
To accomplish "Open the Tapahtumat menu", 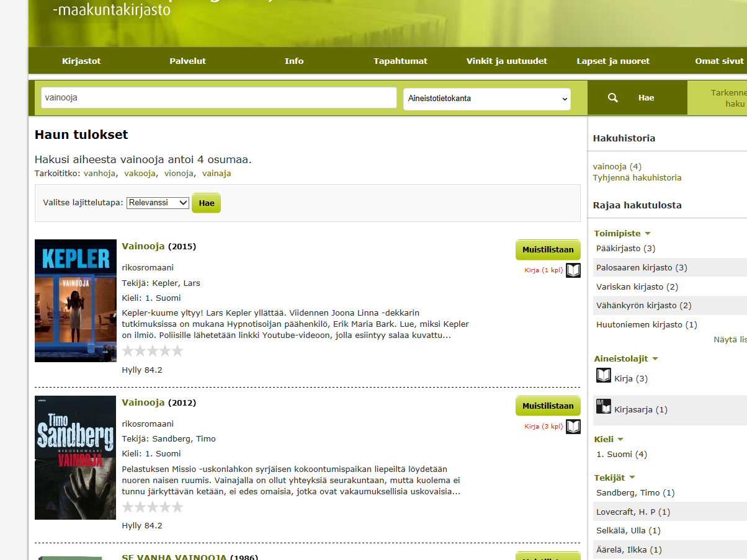I will point(401,61).
